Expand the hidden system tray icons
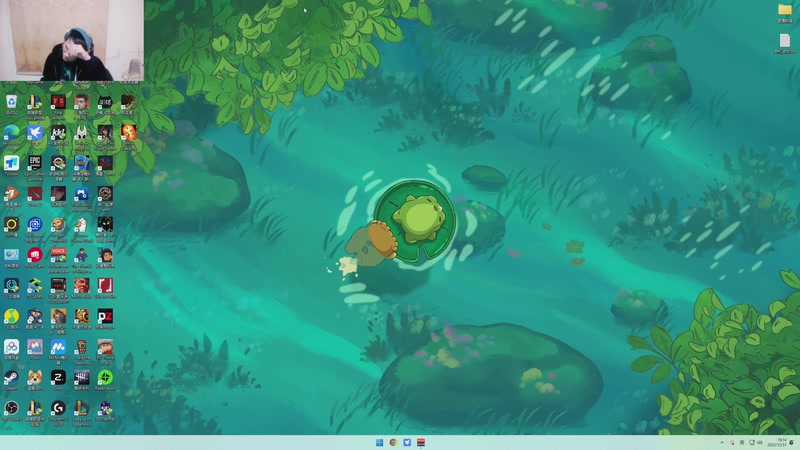Image resolution: width=800 pixels, height=450 pixels. [722, 442]
